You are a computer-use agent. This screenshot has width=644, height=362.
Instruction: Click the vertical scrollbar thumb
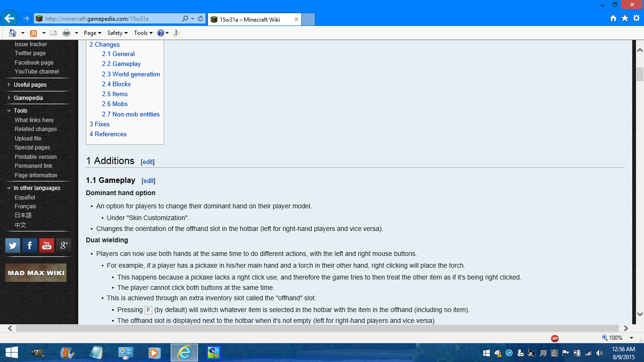[640, 74]
